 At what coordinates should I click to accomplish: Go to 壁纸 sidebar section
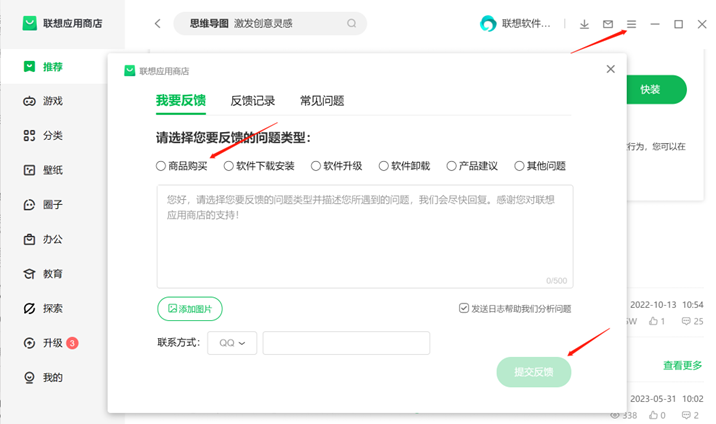pyautogui.click(x=52, y=170)
